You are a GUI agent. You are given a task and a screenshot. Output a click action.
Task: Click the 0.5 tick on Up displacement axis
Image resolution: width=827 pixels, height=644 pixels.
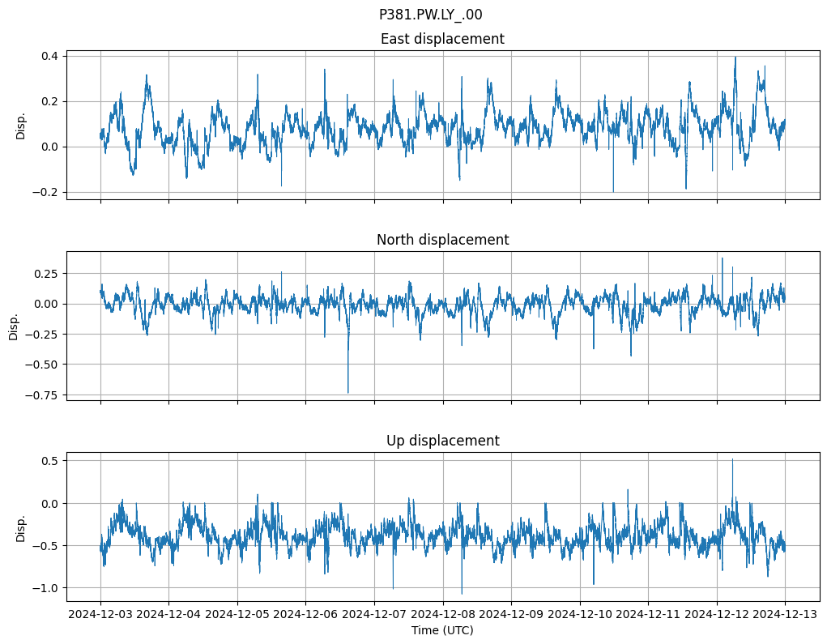[49, 460]
